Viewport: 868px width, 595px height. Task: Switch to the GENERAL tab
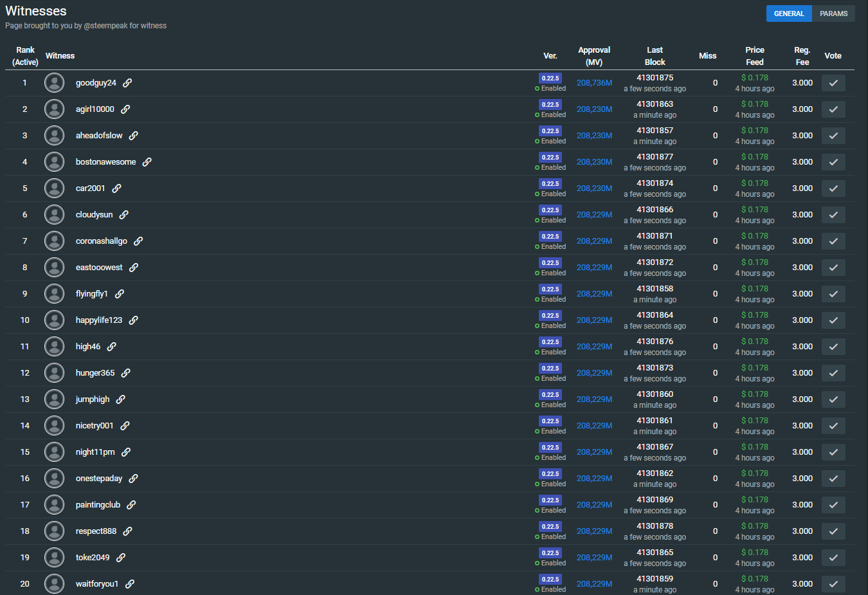(x=789, y=14)
